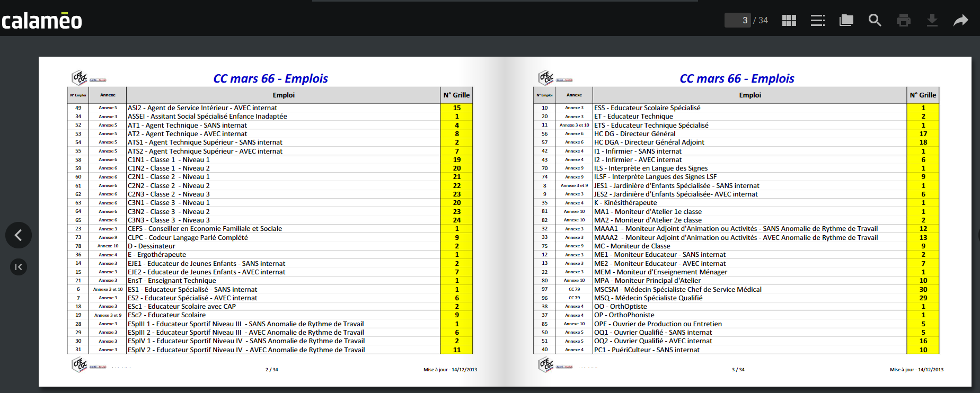
Task: Print the document
Action: coord(904,21)
